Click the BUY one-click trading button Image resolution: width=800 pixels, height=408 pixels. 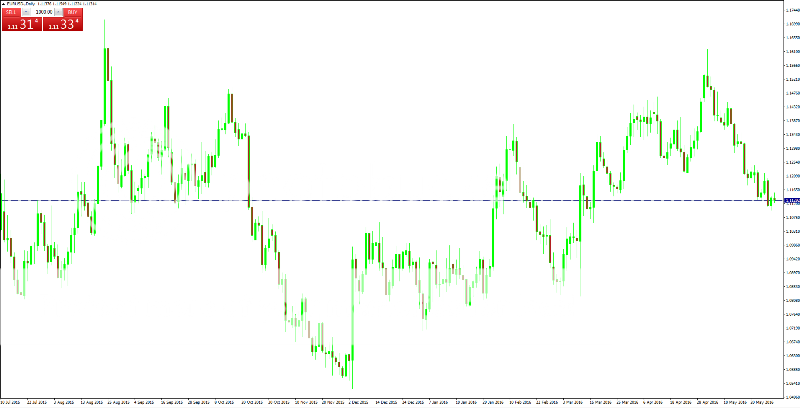(x=73, y=12)
